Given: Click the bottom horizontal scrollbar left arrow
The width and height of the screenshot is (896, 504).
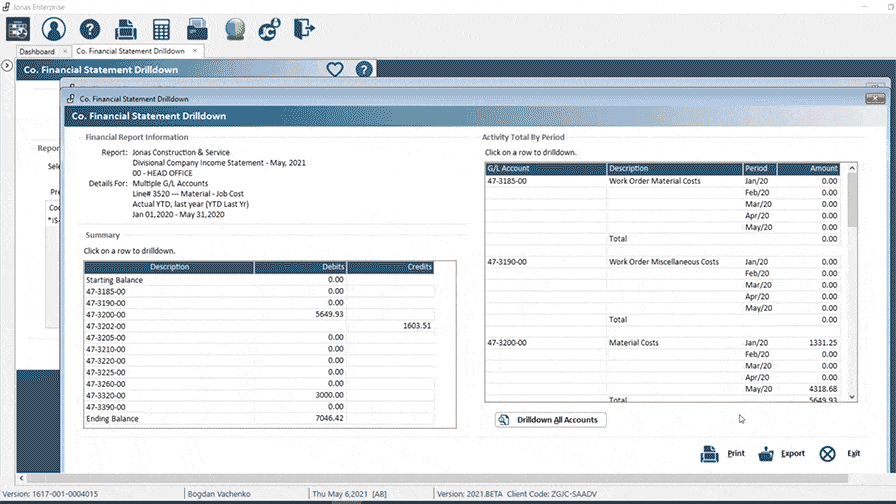Looking at the screenshot, I should tap(21, 478).
